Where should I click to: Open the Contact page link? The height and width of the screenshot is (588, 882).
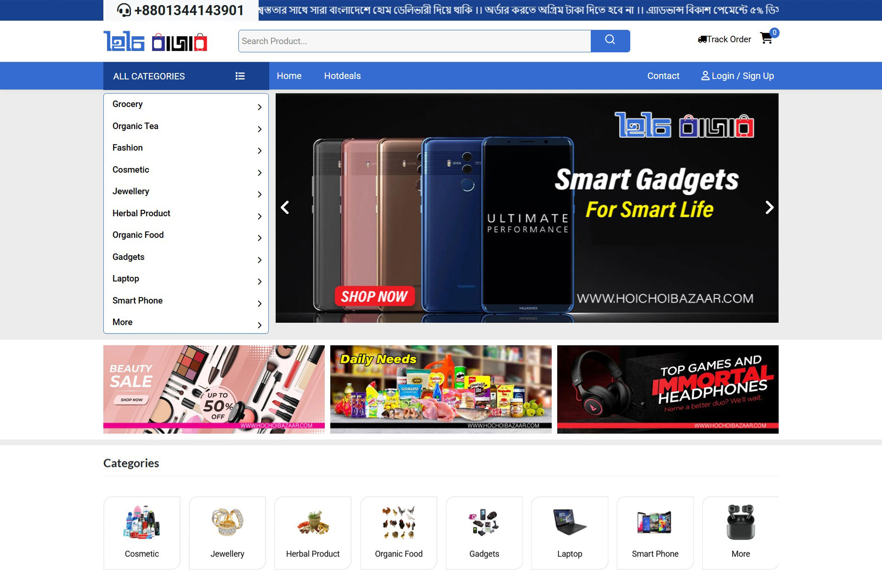(663, 76)
